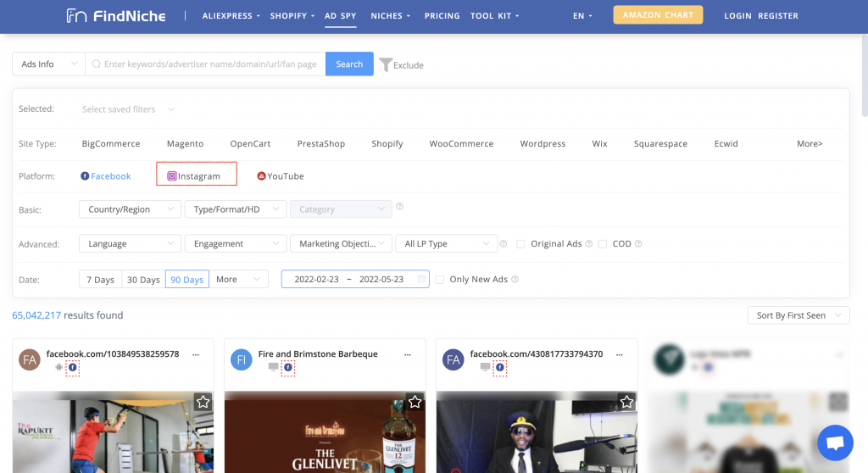The image size is (868, 473).
Task: Open the TOOL KIT menu
Action: pyautogui.click(x=494, y=15)
